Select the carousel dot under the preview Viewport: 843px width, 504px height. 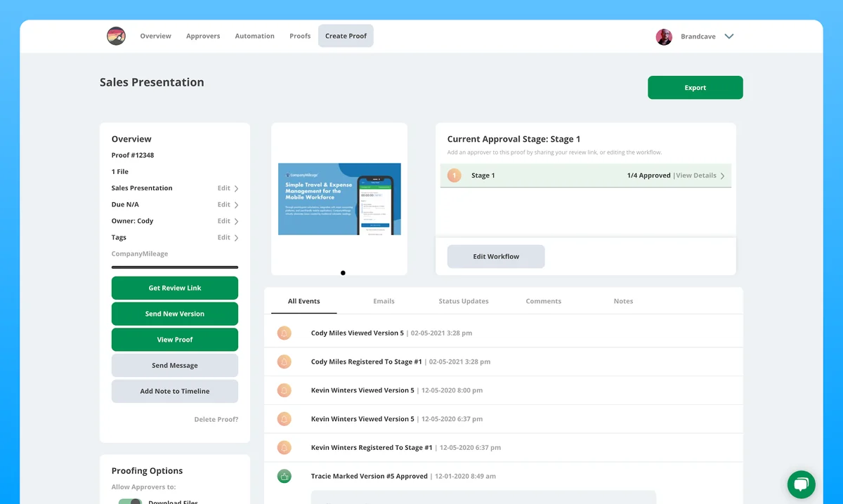coord(343,273)
